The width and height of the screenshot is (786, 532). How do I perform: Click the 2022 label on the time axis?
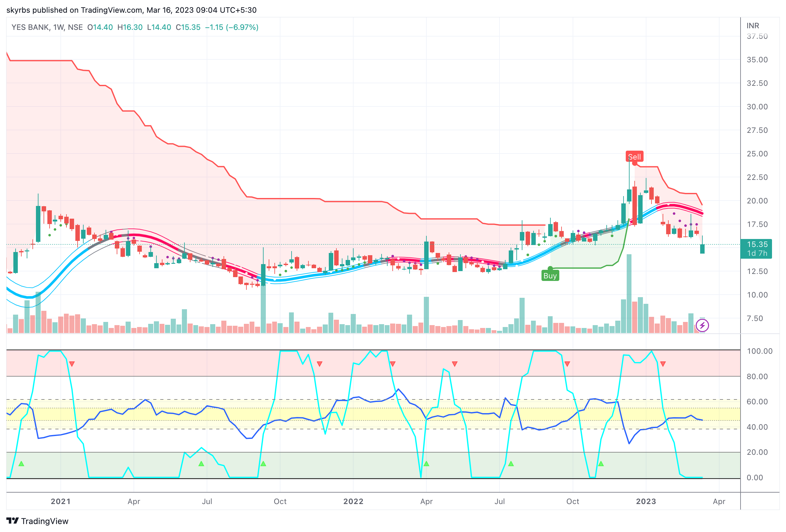[x=353, y=501]
